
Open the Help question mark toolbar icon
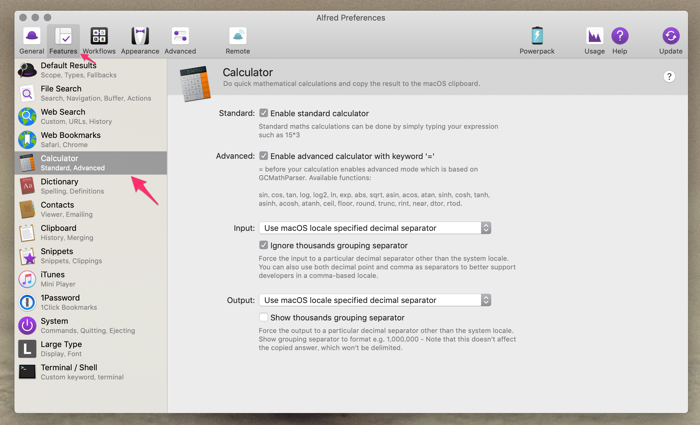coord(620,36)
